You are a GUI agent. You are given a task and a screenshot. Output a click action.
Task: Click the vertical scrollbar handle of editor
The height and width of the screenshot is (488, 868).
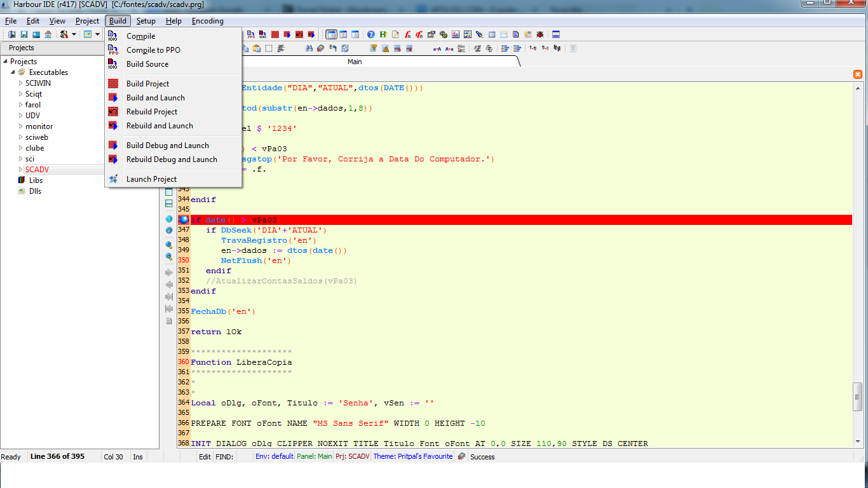858,397
